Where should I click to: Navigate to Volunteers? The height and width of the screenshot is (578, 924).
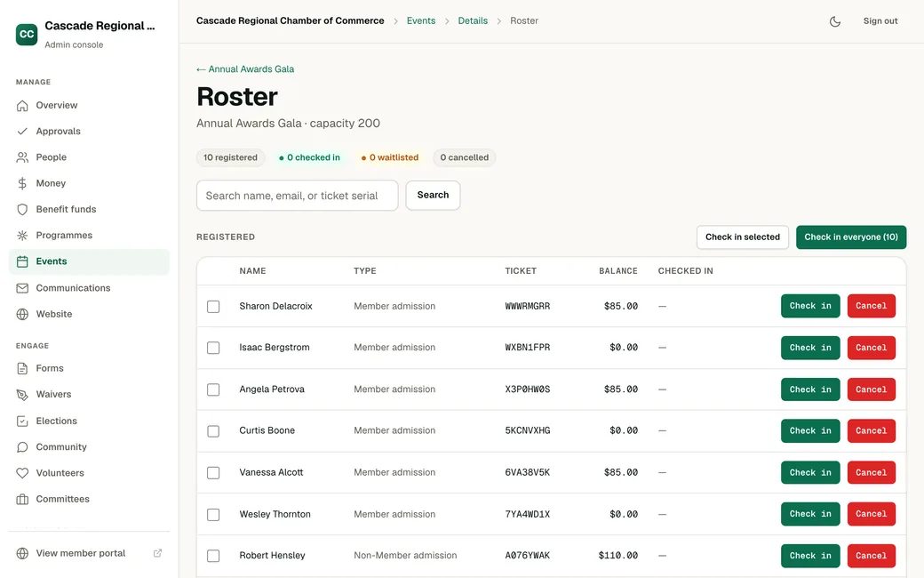point(89,473)
